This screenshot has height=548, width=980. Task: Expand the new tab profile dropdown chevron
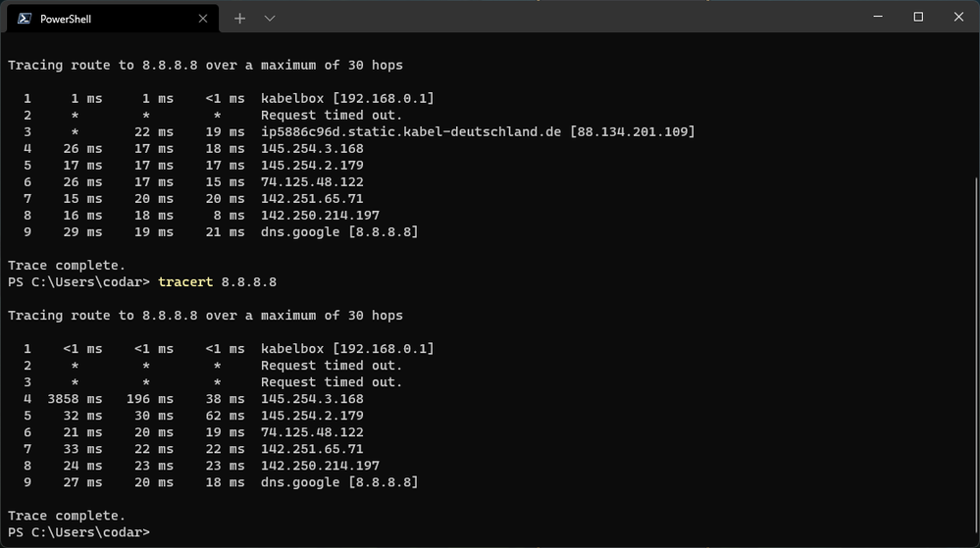tap(270, 18)
